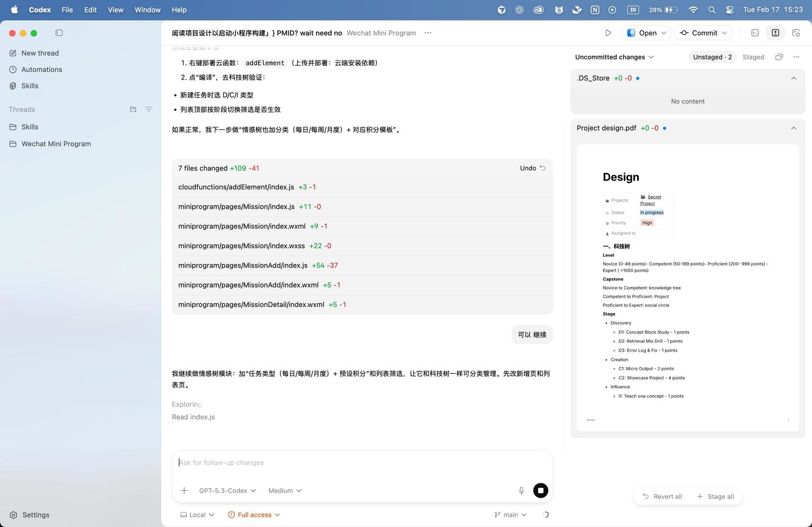The height and width of the screenshot is (527, 812).
Task: Open the Uncommitted changes dropdown
Action: coord(614,57)
